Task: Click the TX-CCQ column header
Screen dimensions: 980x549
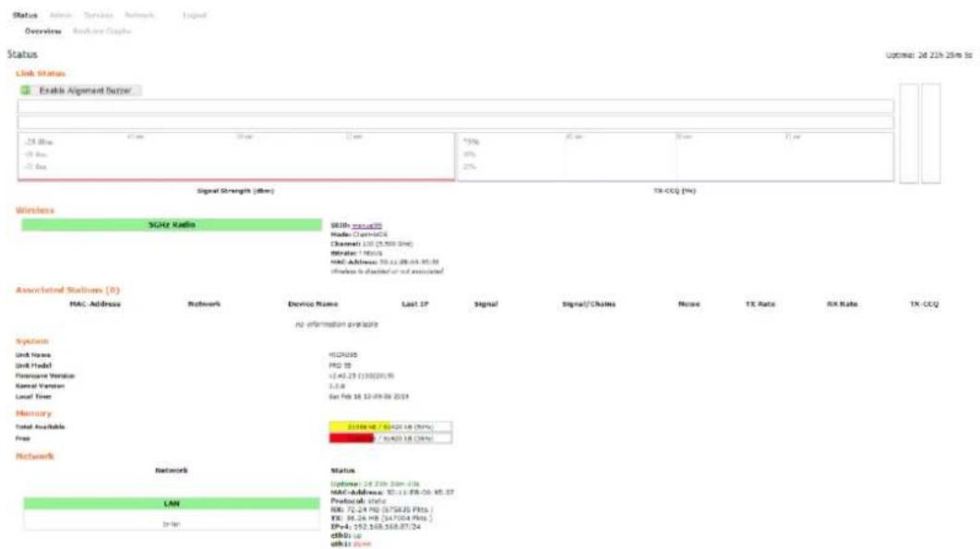Action: coord(924,304)
